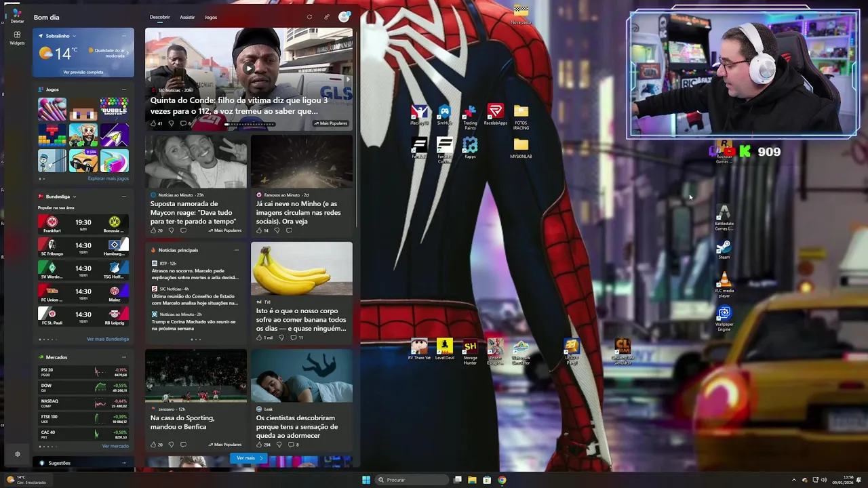Launch iRacing desktop shortcut
Screen dimensions: 868x488
(x=419, y=115)
